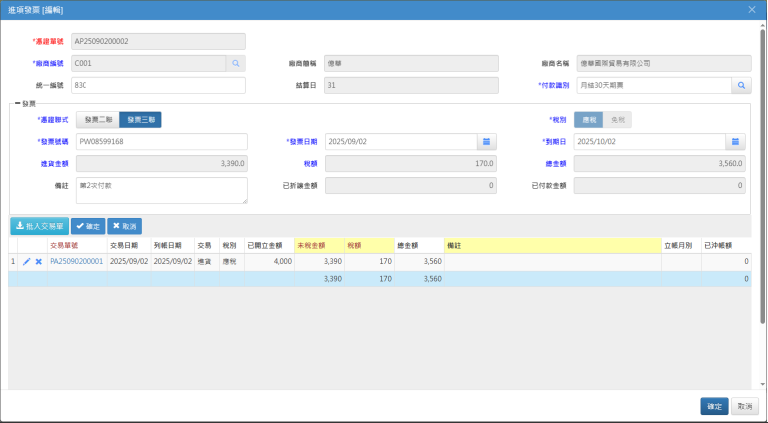Click the delete X icon in row 1
Image resolution: width=768 pixels, height=423 pixels.
pyautogui.click(x=39, y=262)
